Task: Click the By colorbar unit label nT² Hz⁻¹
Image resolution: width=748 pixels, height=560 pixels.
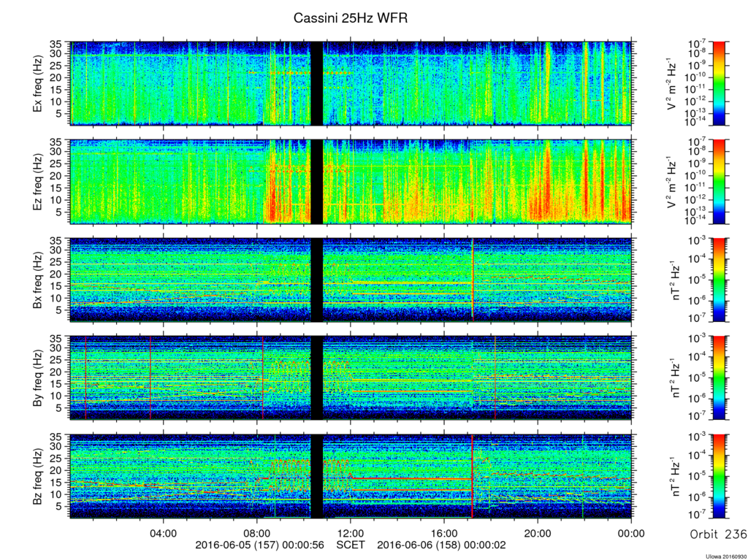Action: [x=674, y=378]
